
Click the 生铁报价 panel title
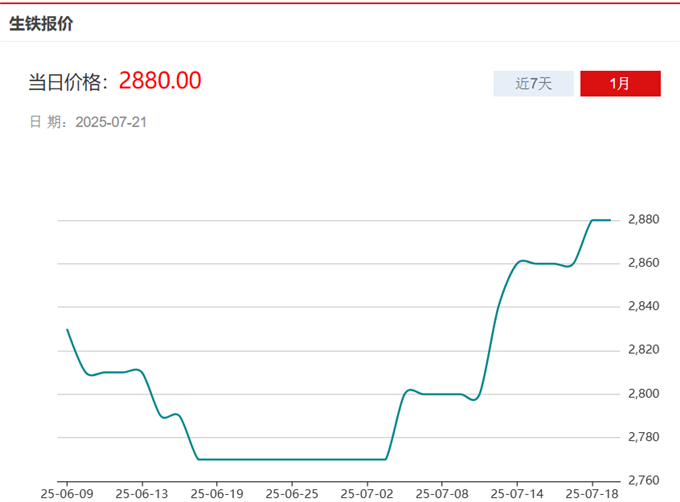click(41, 24)
